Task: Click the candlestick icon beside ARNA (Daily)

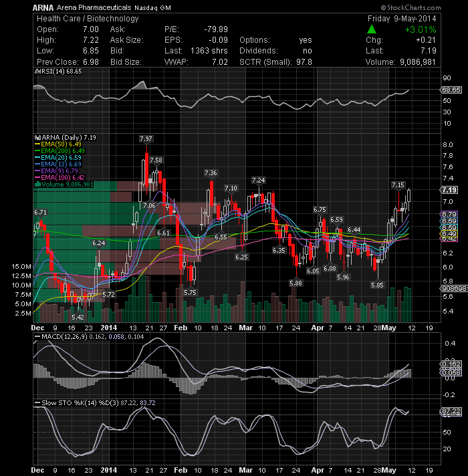Action: point(37,138)
